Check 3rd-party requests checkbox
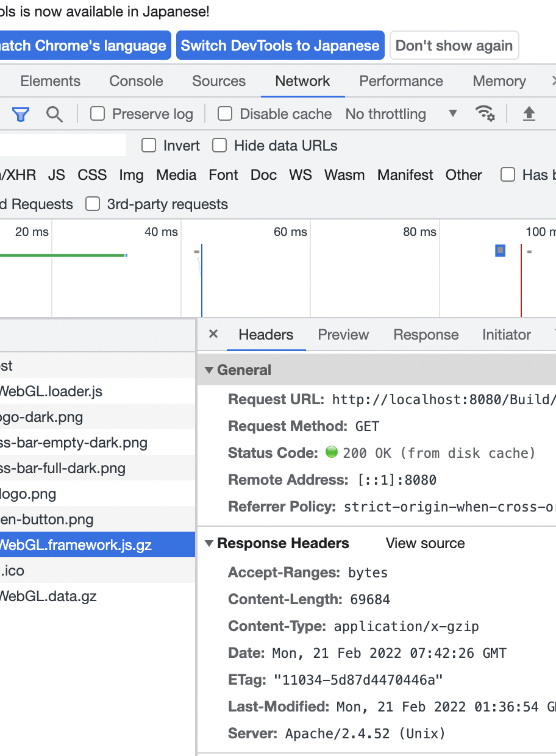Viewport: 556px width, 756px height. tap(93, 204)
